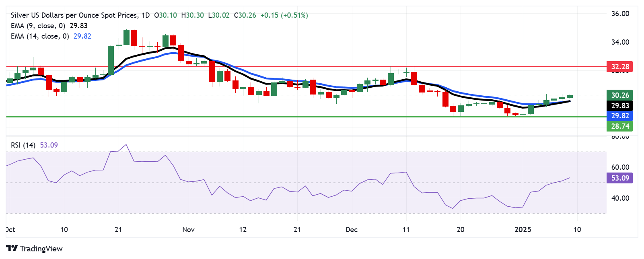The height and width of the screenshot is (259, 644).
Task: Click the TradingView logo icon
Action: pos(12,249)
